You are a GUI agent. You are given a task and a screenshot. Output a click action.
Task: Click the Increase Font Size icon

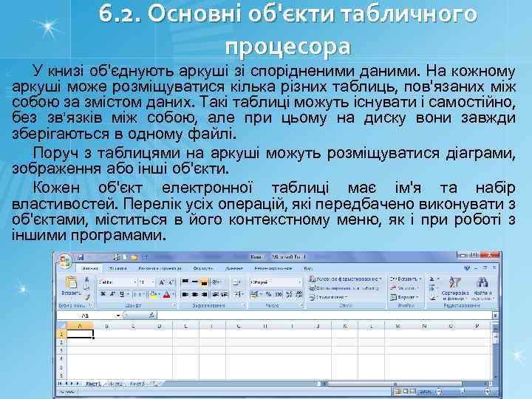pos(162,282)
